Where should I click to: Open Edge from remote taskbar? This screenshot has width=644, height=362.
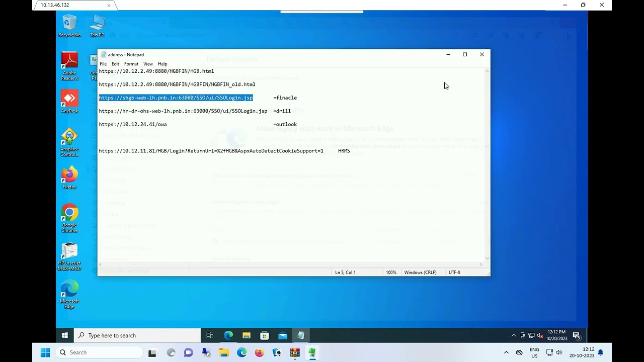point(228,335)
